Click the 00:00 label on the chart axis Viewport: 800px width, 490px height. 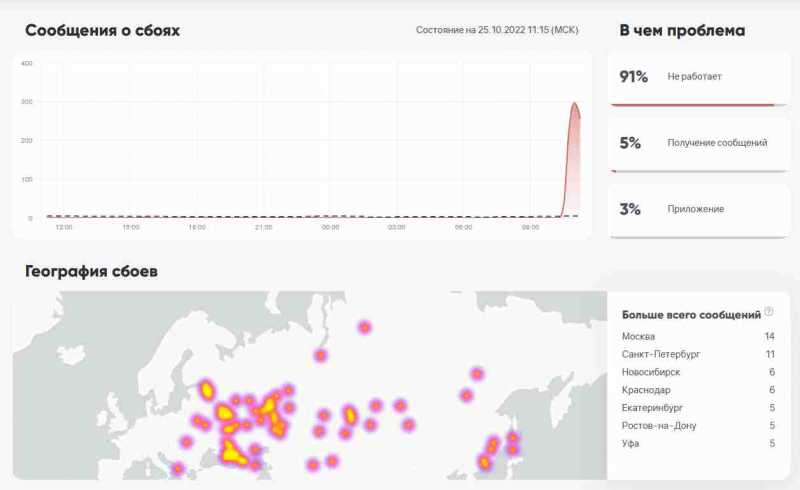tap(330, 228)
